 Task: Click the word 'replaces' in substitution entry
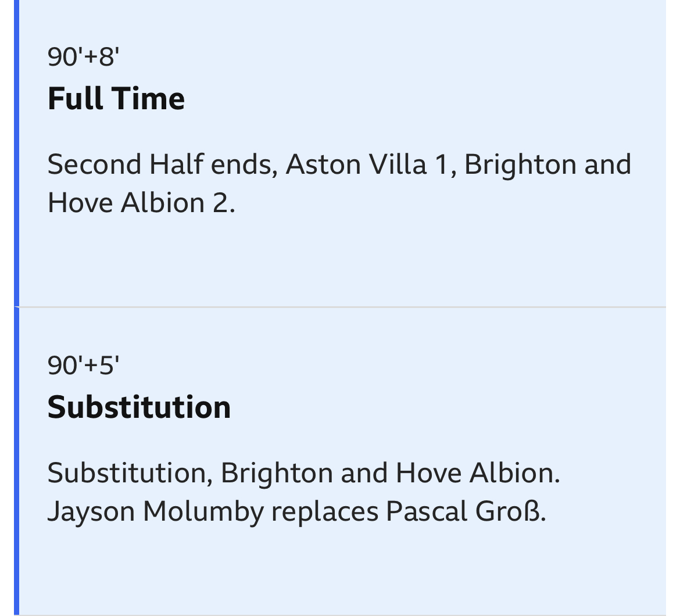coord(325,513)
